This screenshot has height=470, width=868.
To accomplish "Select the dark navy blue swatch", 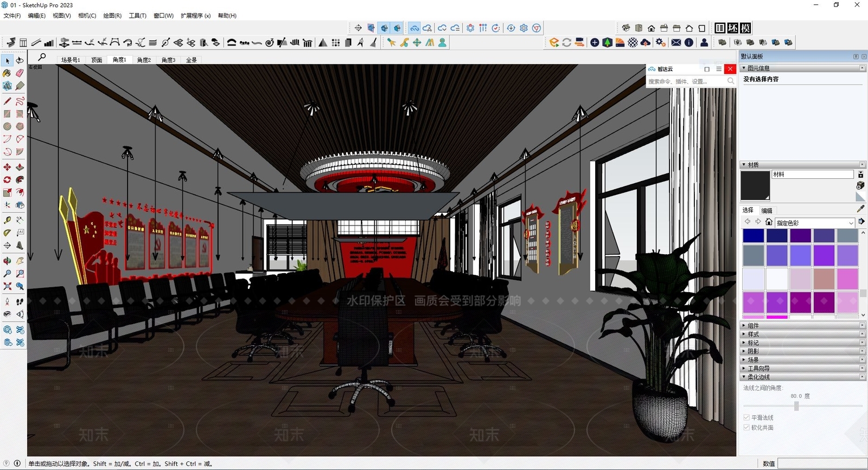I will [x=777, y=235].
